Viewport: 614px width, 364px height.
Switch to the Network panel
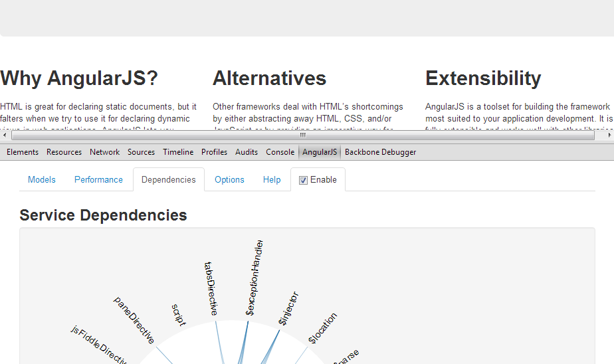click(104, 152)
